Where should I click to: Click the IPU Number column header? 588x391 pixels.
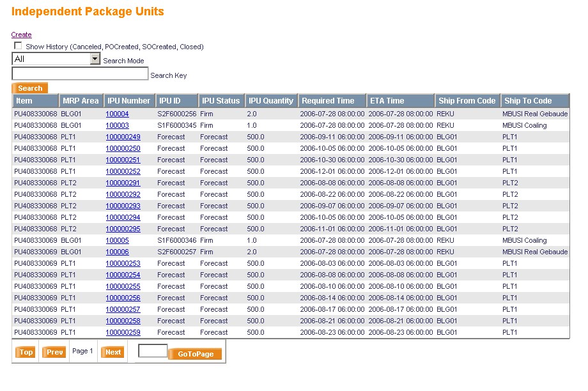tap(129, 101)
